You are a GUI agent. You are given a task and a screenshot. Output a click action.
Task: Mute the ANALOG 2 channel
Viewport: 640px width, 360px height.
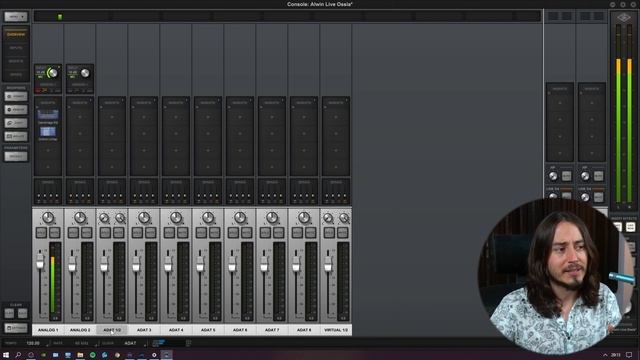pos(87,232)
